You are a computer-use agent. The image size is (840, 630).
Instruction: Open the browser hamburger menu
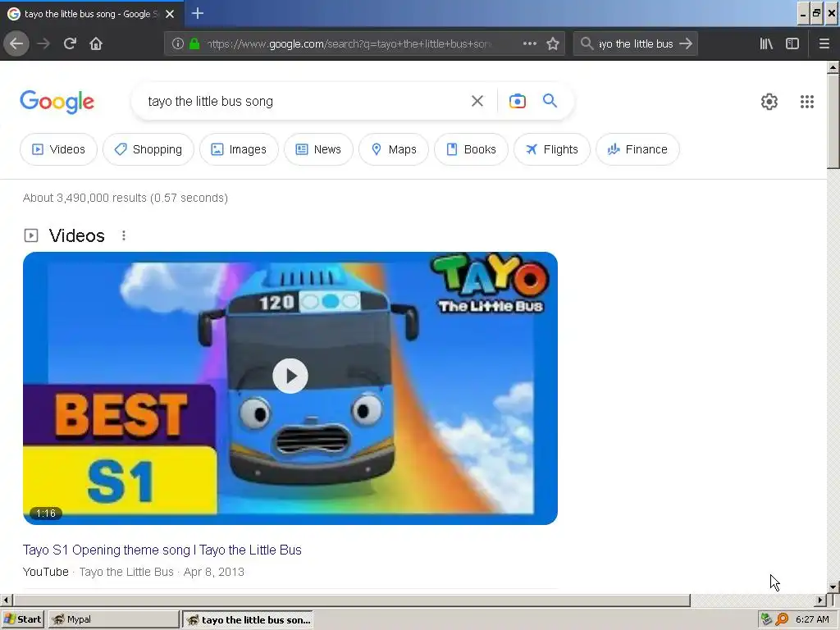(824, 43)
